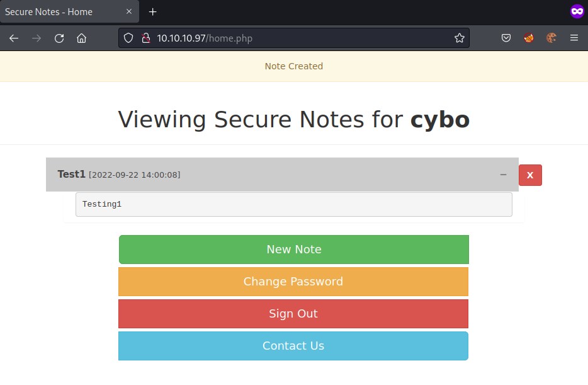Open the Pocket save icon
The image size is (588, 385).
(506, 38)
